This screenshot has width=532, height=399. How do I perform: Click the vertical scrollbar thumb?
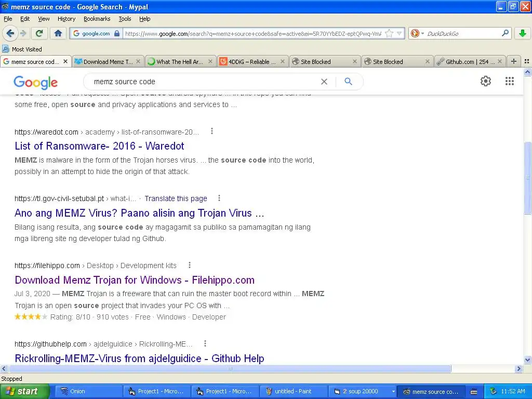(527, 178)
